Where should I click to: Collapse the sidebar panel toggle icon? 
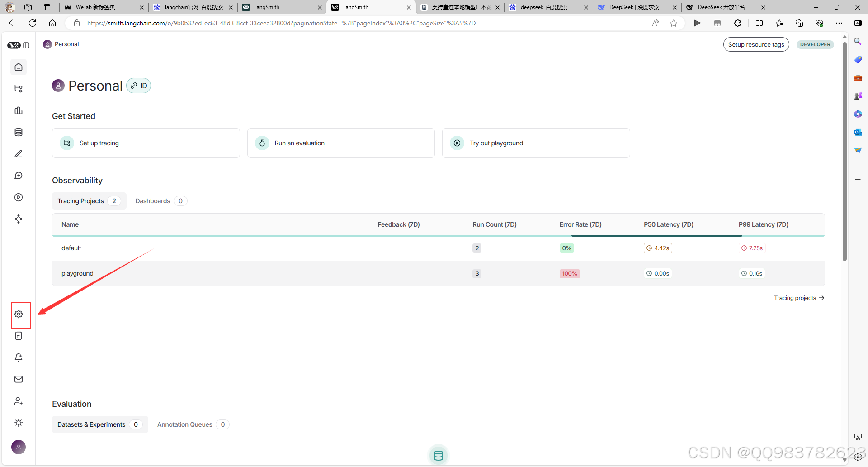tap(27, 45)
